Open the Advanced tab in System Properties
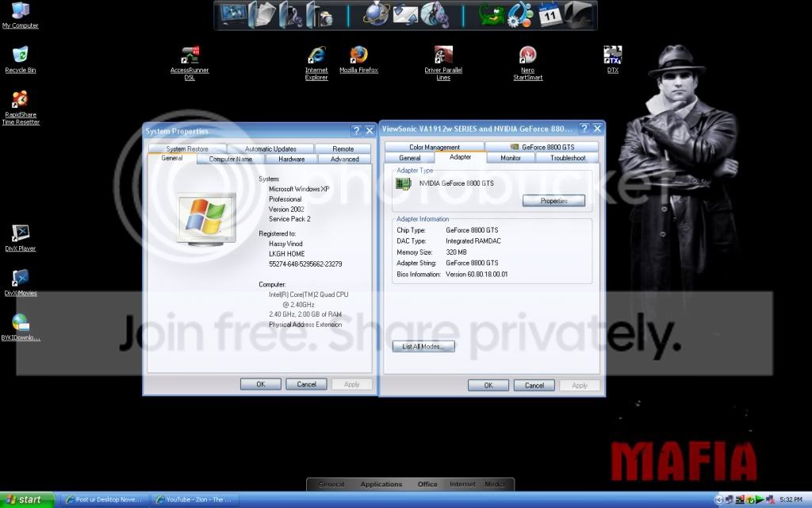 tap(345, 159)
